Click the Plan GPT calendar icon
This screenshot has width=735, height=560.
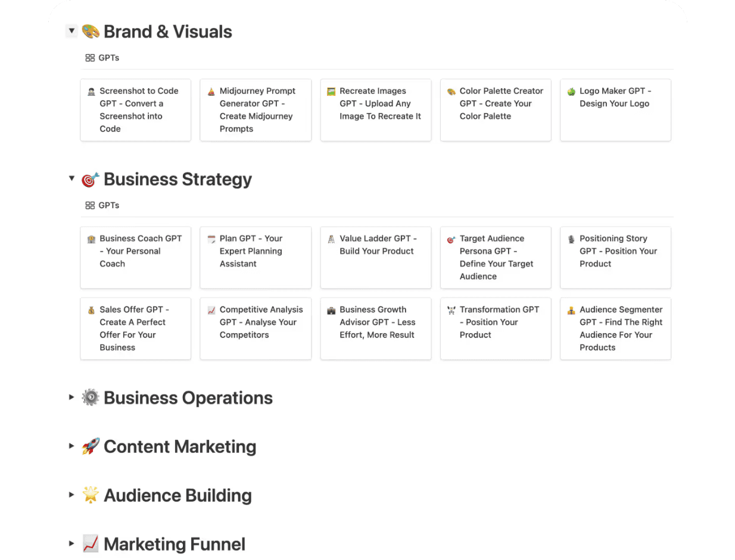(211, 239)
